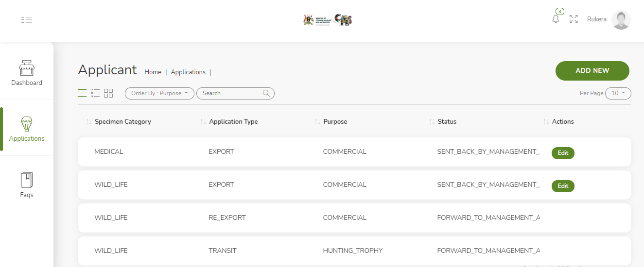Open Dashboard from the sidebar
644x267 pixels.
pyautogui.click(x=27, y=73)
